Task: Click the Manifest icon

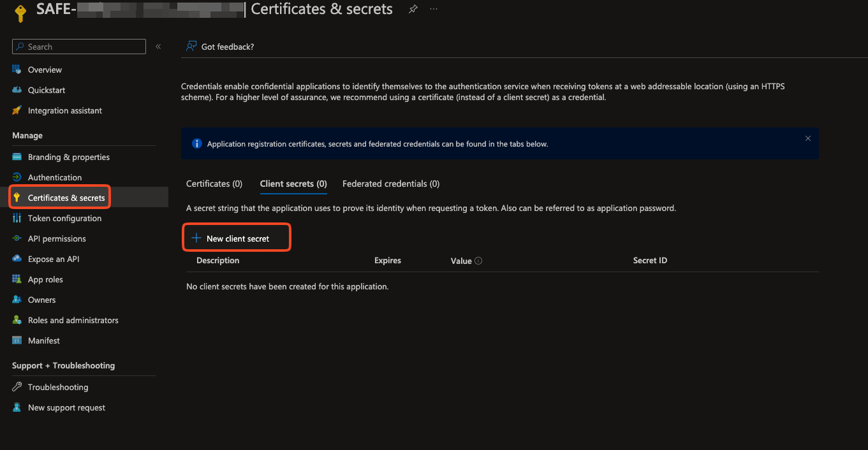Action: (17, 340)
